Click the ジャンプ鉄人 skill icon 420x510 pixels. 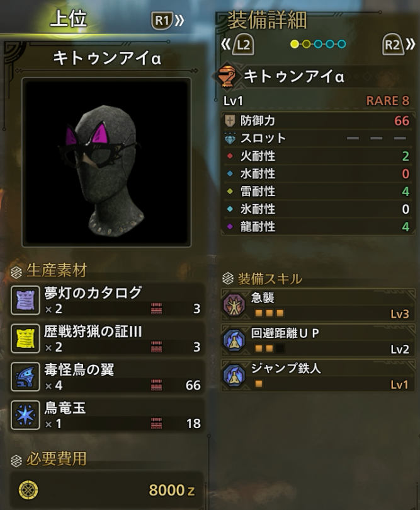234,376
